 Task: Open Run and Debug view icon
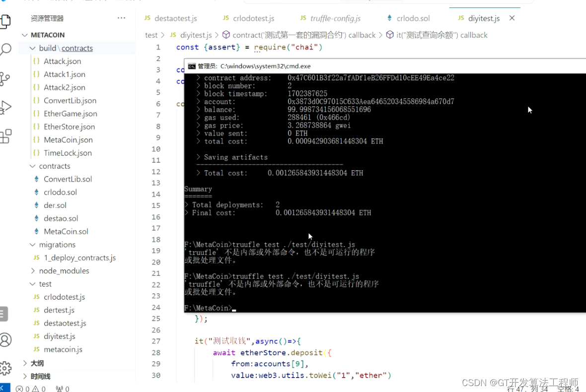[x=5, y=108]
